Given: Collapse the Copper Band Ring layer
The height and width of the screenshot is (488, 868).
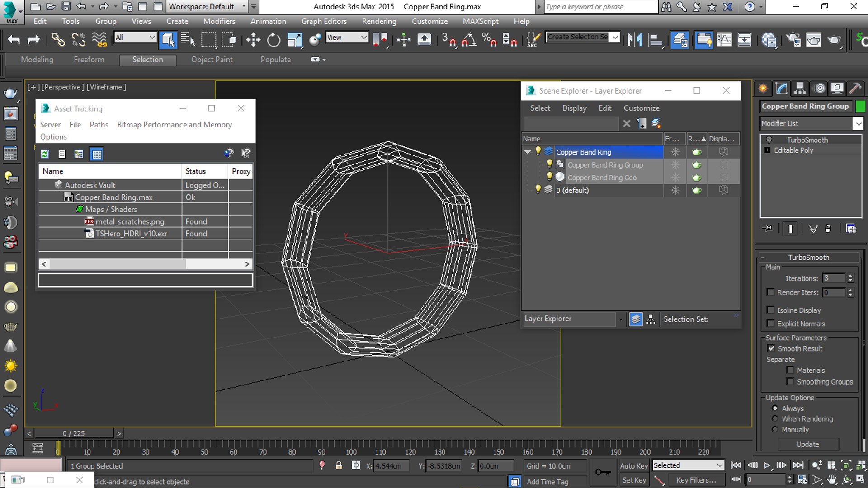Looking at the screenshot, I should [x=527, y=152].
